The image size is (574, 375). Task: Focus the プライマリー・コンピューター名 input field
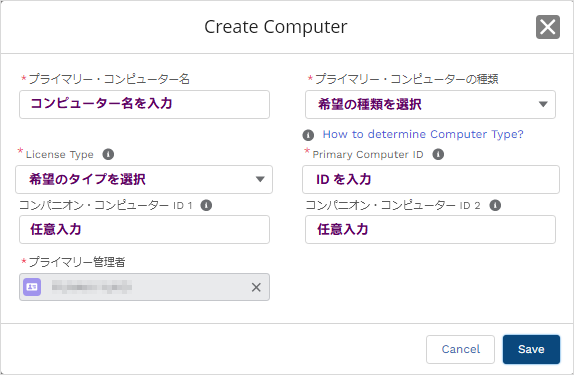(x=145, y=105)
